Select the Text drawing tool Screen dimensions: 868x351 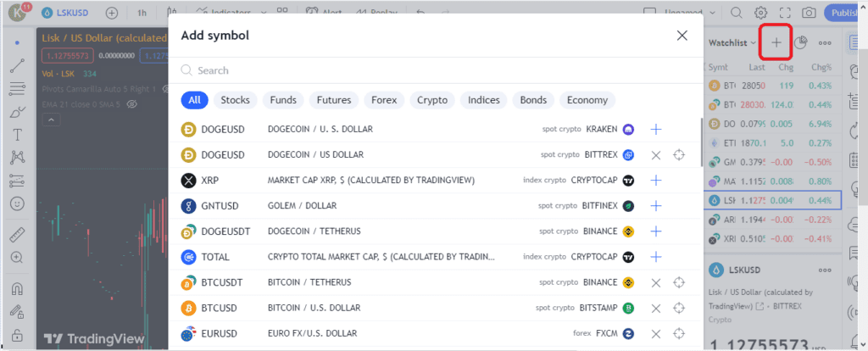[x=17, y=135]
